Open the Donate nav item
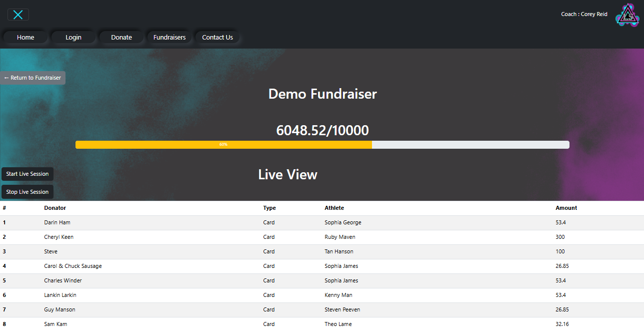The width and height of the screenshot is (644, 330). (121, 38)
